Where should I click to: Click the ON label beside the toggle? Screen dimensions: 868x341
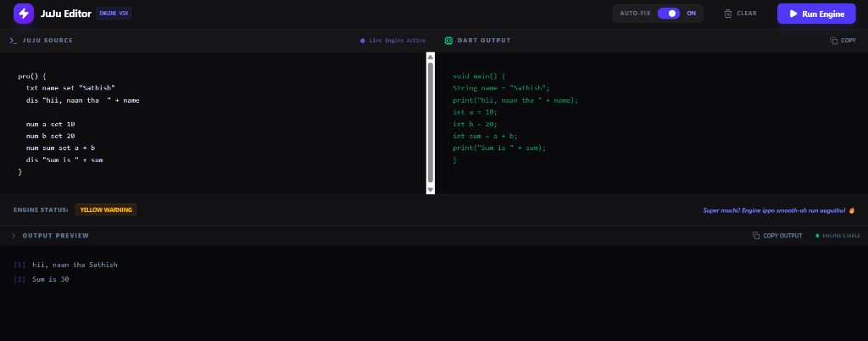[x=692, y=14]
